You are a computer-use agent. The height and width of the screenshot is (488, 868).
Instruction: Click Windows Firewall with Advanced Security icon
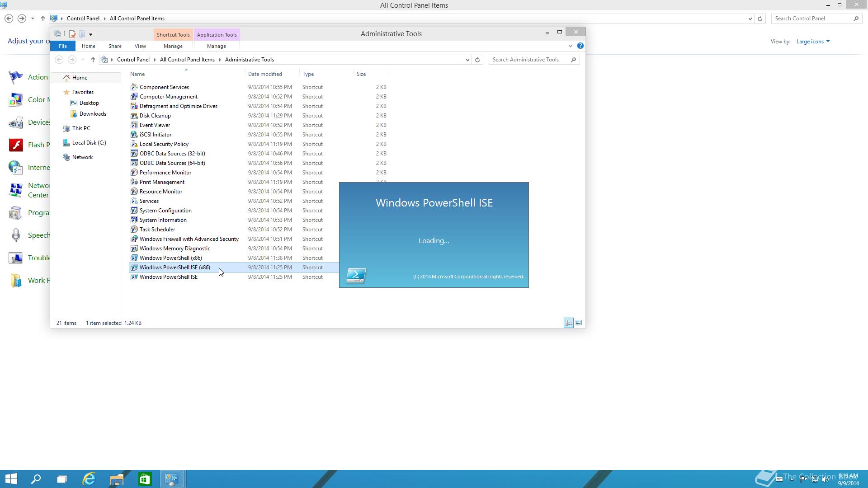pos(134,239)
